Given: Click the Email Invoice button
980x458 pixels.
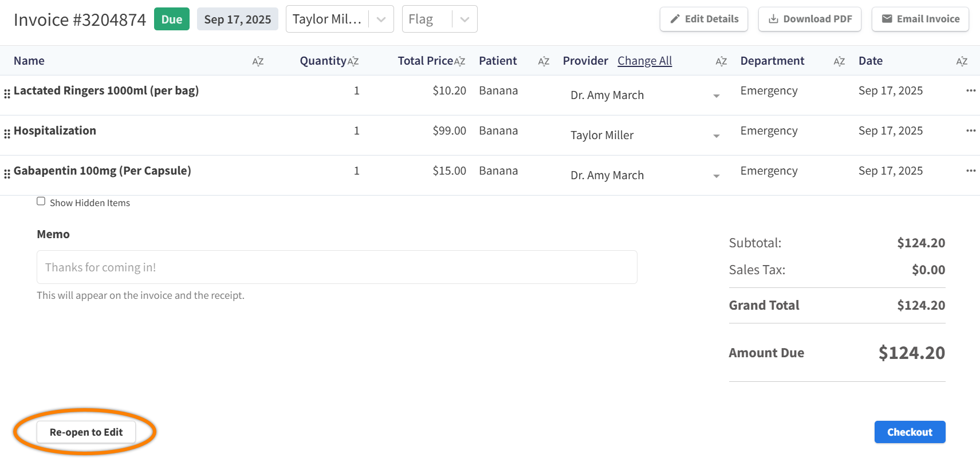Looking at the screenshot, I should 920,19.
